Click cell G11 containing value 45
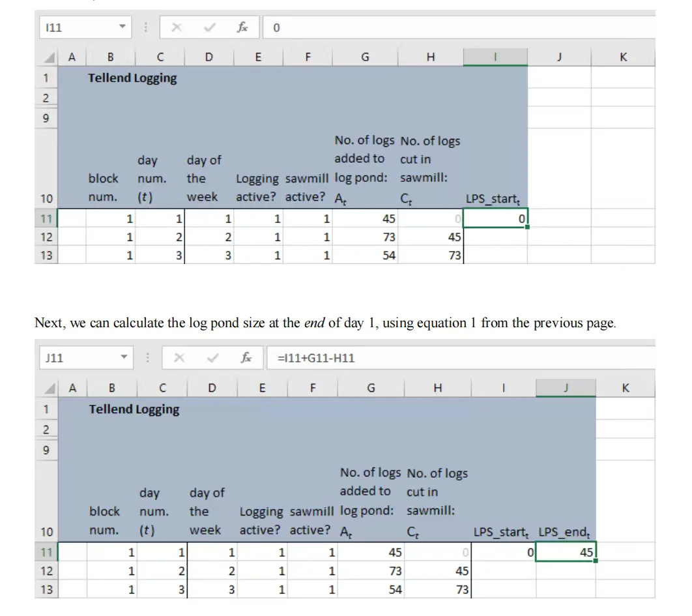Viewport: 692px width, 616px height. 365,218
